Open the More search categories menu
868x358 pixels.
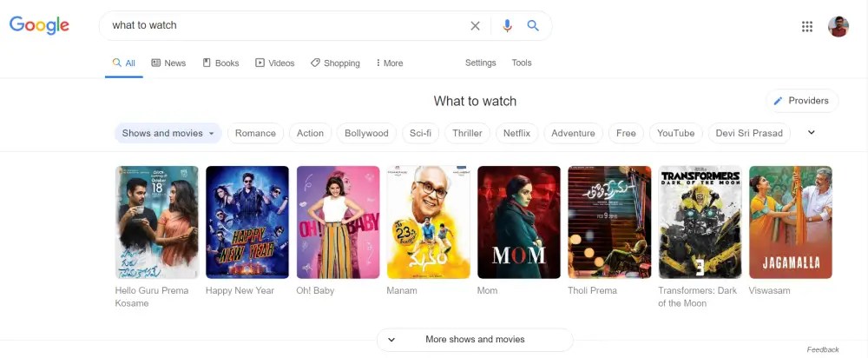tap(389, 63)
